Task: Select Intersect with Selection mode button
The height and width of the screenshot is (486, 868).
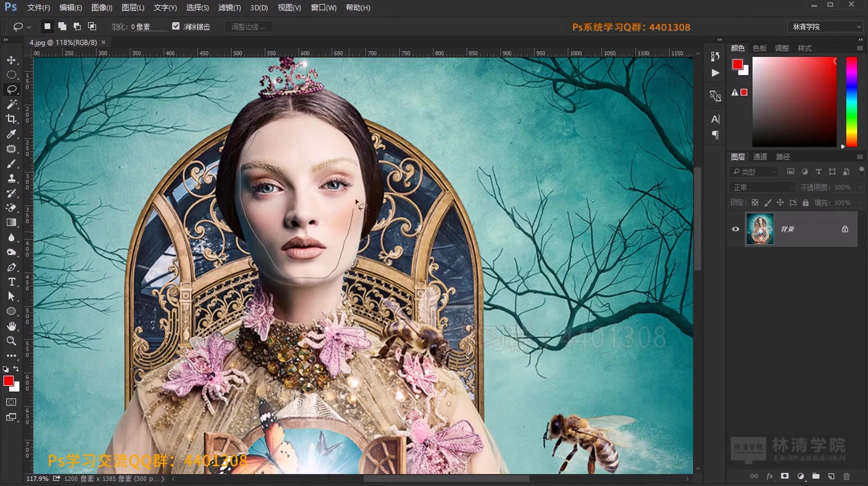Action: tap(92, 26)
